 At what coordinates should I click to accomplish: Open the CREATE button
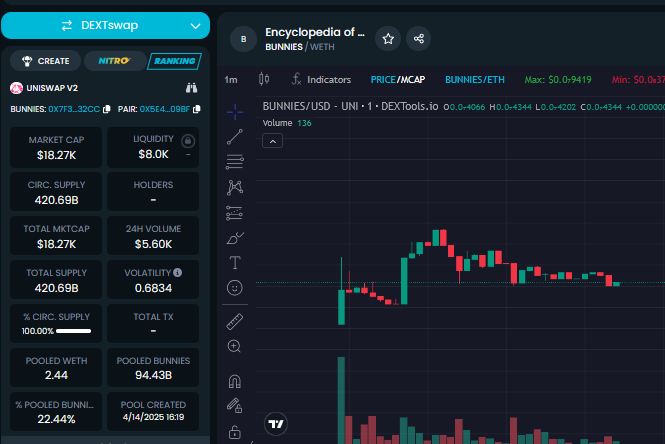45,61
